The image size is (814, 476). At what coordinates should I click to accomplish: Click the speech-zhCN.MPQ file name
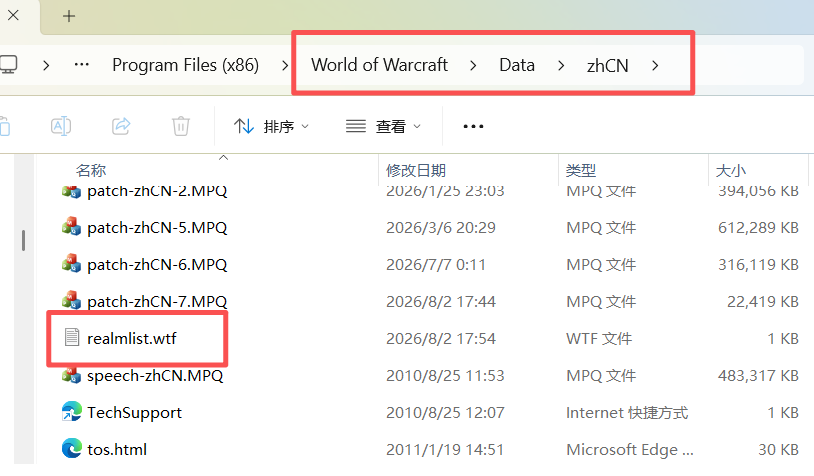pyautogui.click(x=155, y=375)
